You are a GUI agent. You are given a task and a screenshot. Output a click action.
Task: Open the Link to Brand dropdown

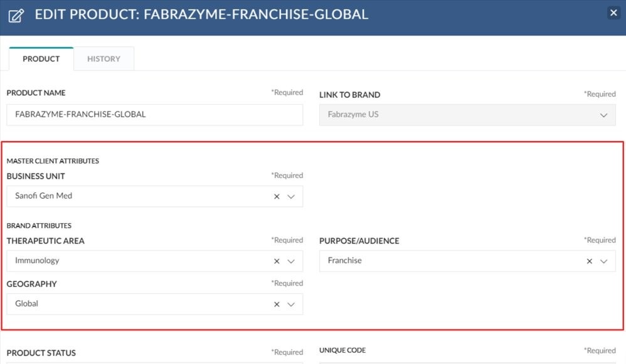pyautogui.click(x=467, y=115)
